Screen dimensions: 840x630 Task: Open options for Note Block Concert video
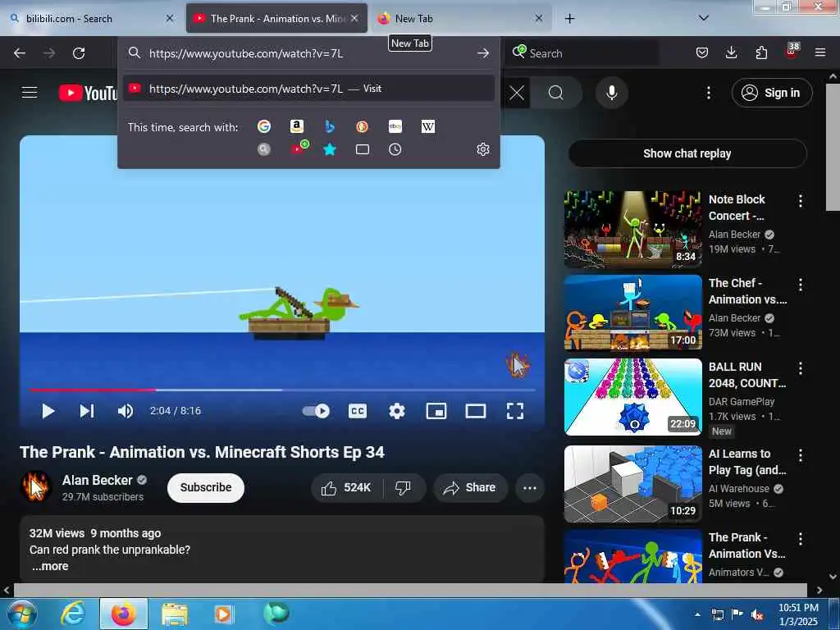click(800, 201)
